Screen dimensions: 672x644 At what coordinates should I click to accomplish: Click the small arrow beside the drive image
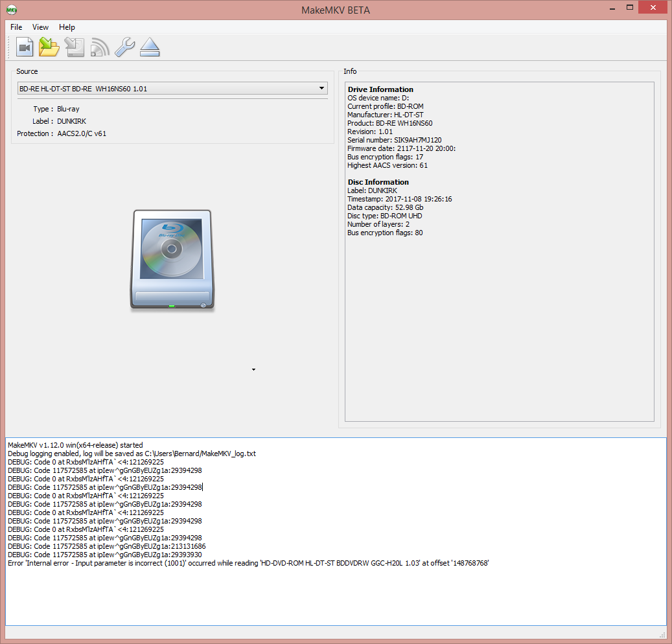[254, 369]
